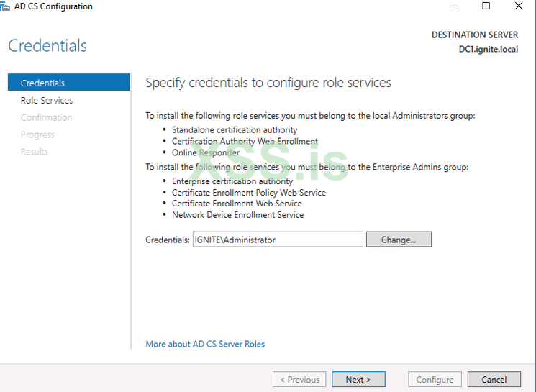Image resolution: width=536 pixels, height=392 pixels.
Task: Click the 'Specify credentials to configure role services' heading
Action: point(268,83)
